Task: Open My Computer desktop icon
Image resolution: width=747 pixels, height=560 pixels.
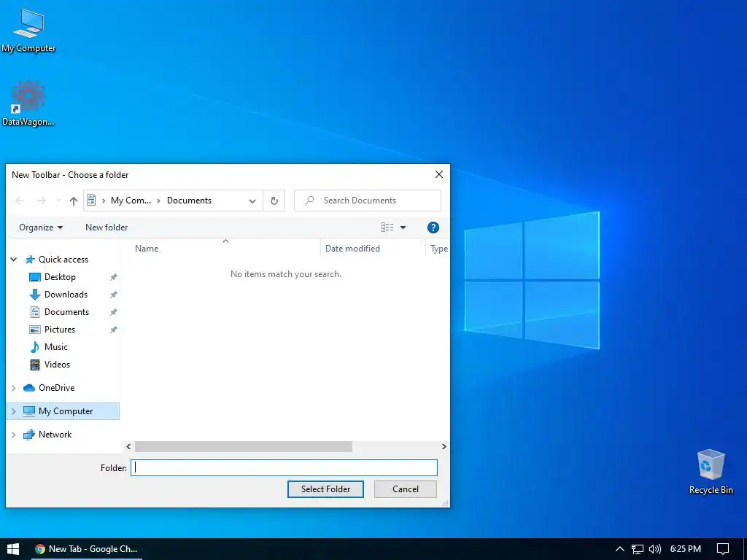Action: [x=28, y=30]
